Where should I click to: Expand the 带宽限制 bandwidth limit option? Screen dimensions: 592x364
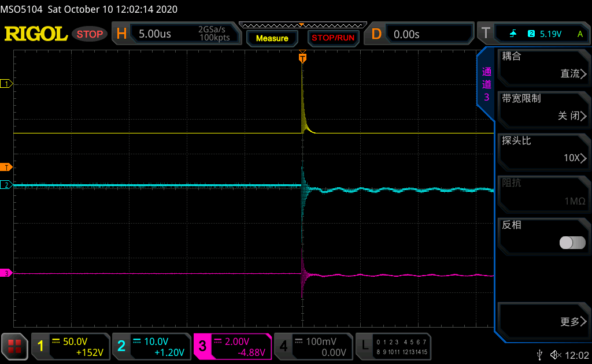pyautogui.click(x=543, y=107)
